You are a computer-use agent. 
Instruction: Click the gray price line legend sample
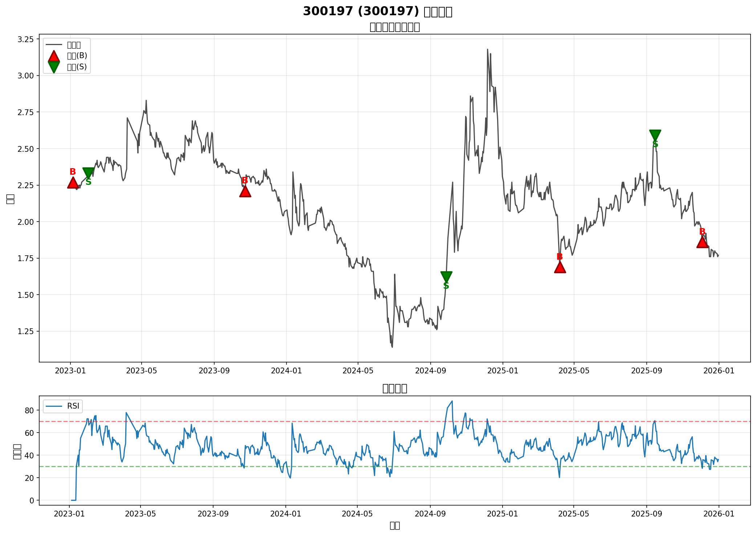pyautogui.click(x=54, y=45)
